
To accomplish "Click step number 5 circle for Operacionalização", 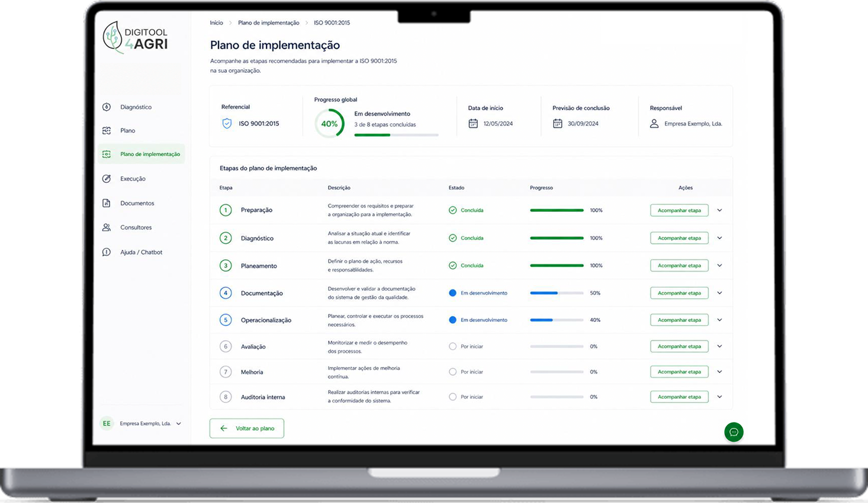I will point(226,320).
